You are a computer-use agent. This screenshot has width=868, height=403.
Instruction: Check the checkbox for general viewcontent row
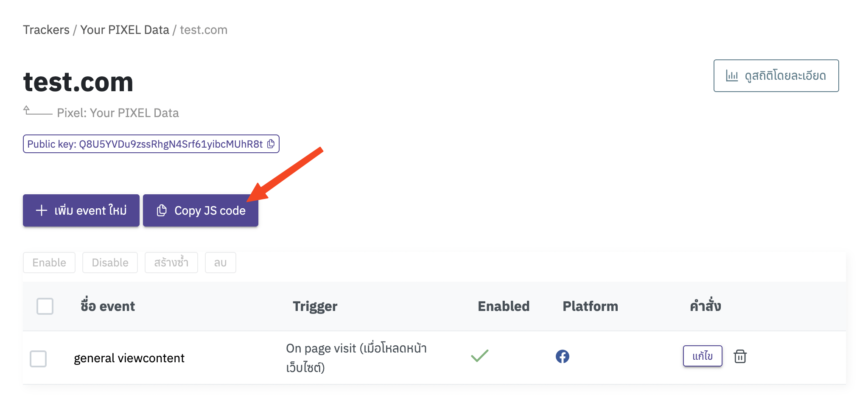click(38, 358)
